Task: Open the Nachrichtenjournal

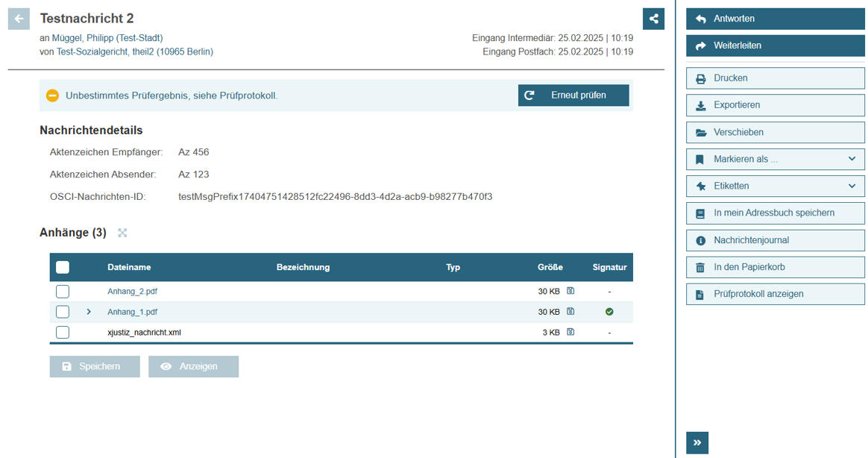Action: (775, 240)
